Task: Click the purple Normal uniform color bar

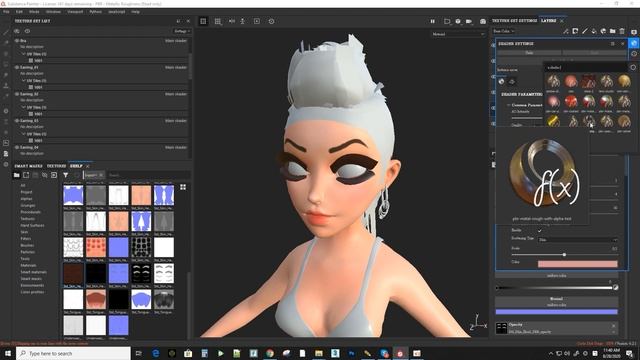Action: (x=556, y=312)
